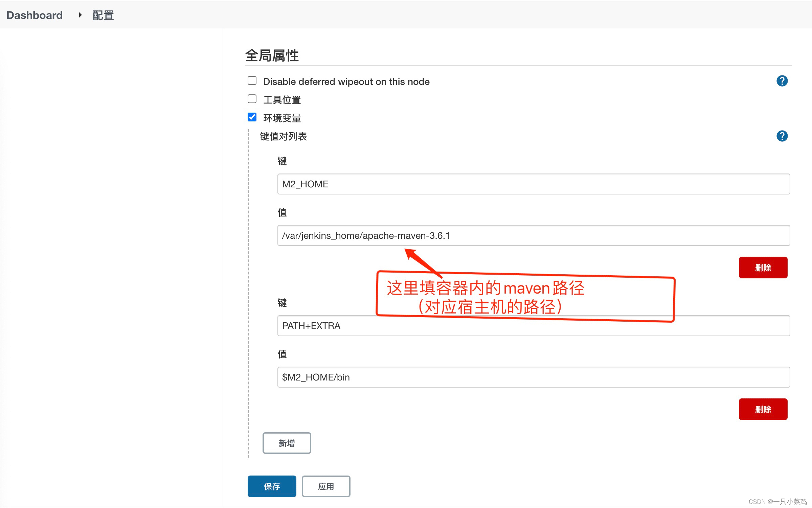The height and width of the screenshot is (508, 812).
Task: Click the 环境变量 label text
Action: coord(282,118)
